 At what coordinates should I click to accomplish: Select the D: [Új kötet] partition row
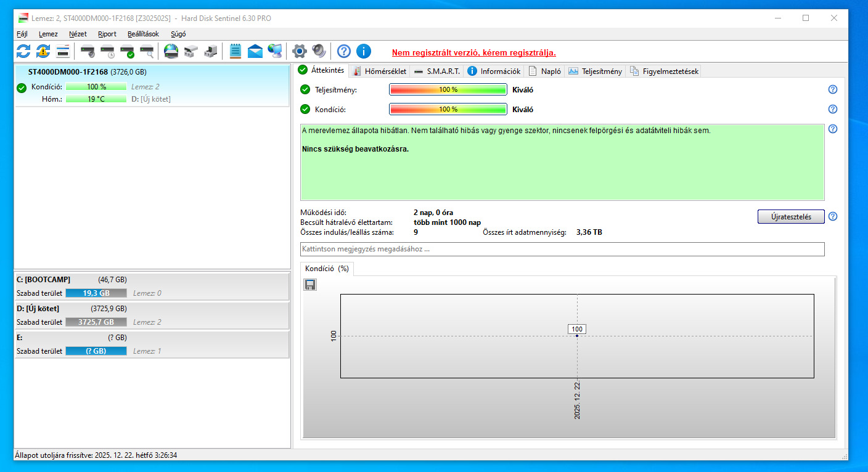[x=152, y=315]
